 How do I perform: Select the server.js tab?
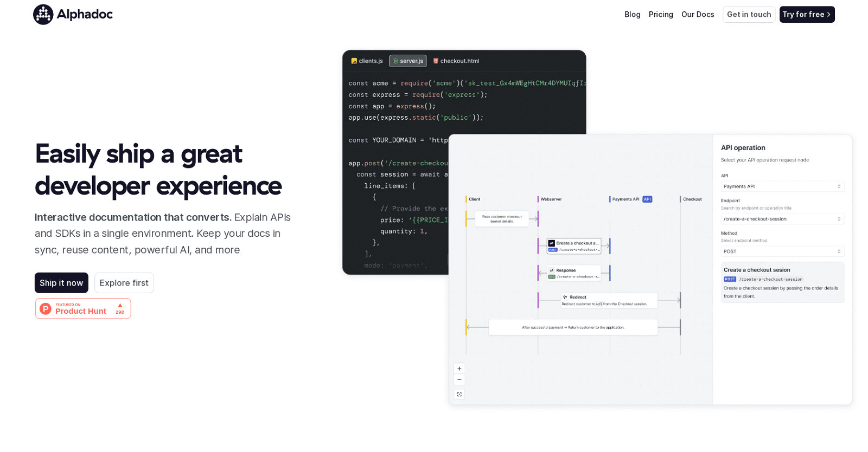coord(408,61)
